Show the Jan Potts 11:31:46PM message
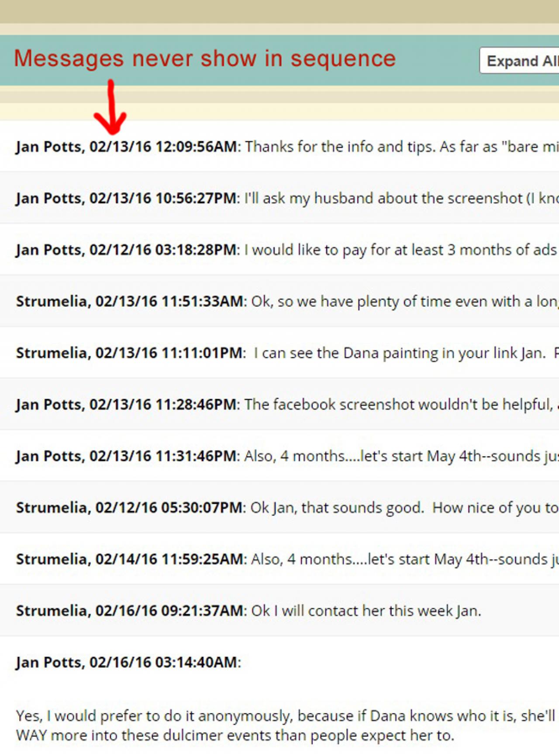The image size is (559, 756). [x=128, y=456]
